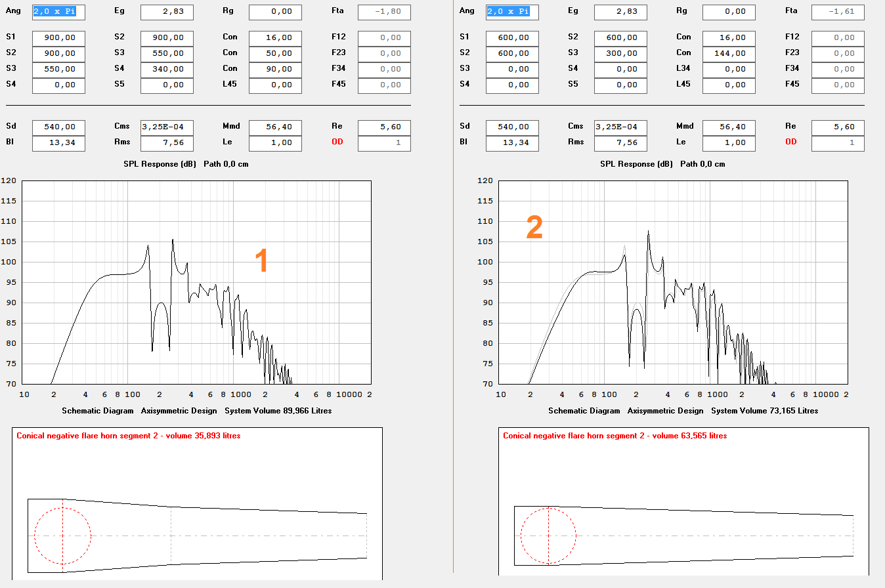Click the F12 field in the left panel

384,38
